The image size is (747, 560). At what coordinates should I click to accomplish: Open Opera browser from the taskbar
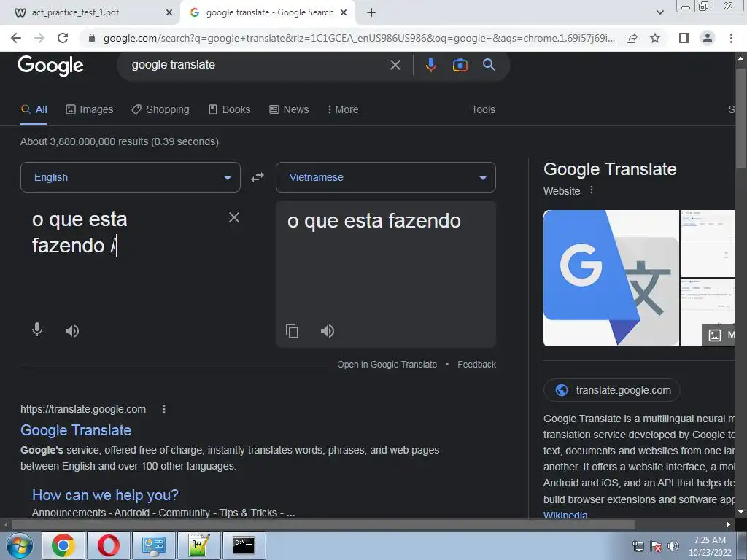tap(108, 545)
